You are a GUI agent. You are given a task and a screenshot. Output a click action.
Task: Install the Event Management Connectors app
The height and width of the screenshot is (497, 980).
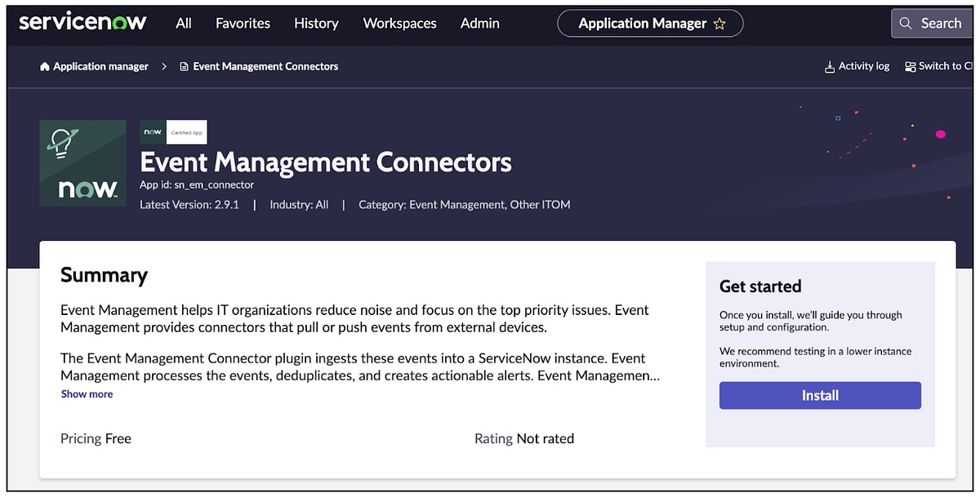(x=819, y=395)
